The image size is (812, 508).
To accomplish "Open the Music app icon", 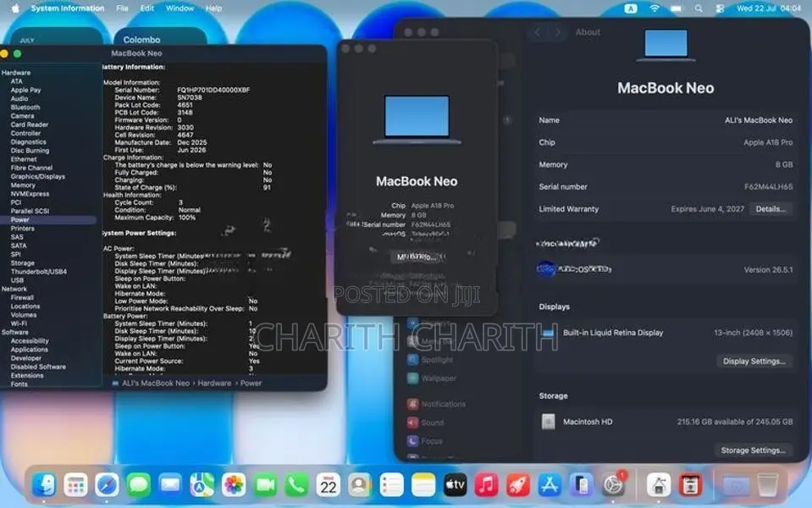I will (486, 485).
